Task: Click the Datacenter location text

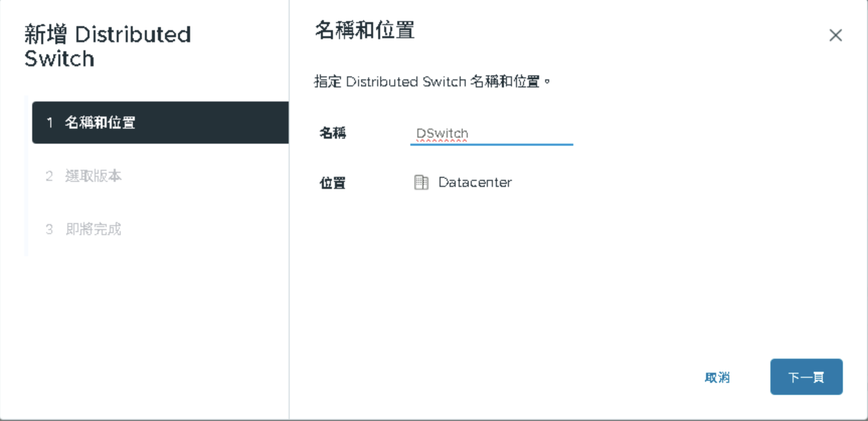Action: (475, 182)
